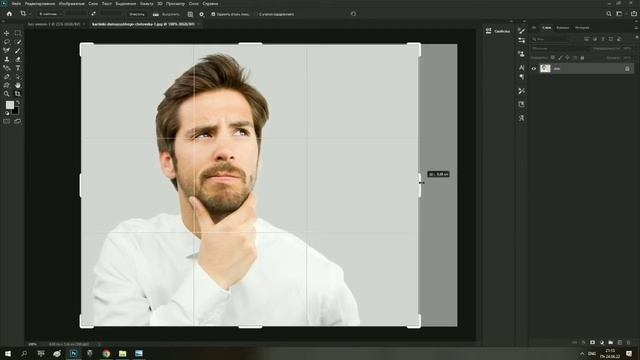This screenshot has height=360, width=640.
Task: Open the crop overlay grid options
Action: tap(190, 14)
